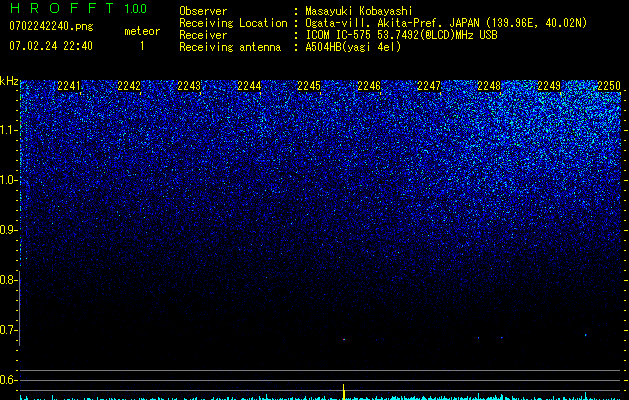
Task: Click the Receiver label
Action: coord(203,35)
